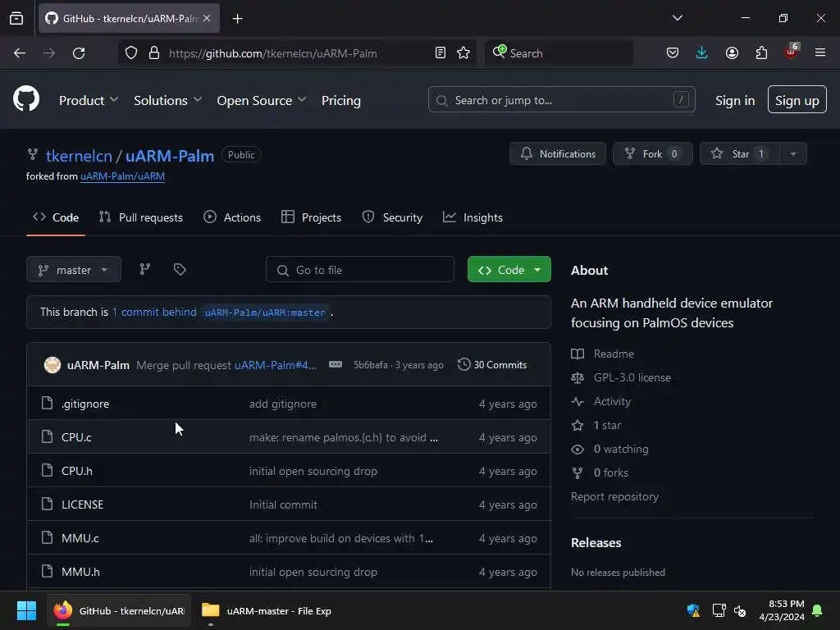Go to the Pricing page
This screenshot has height=630, width=840.
click(340, 100)
